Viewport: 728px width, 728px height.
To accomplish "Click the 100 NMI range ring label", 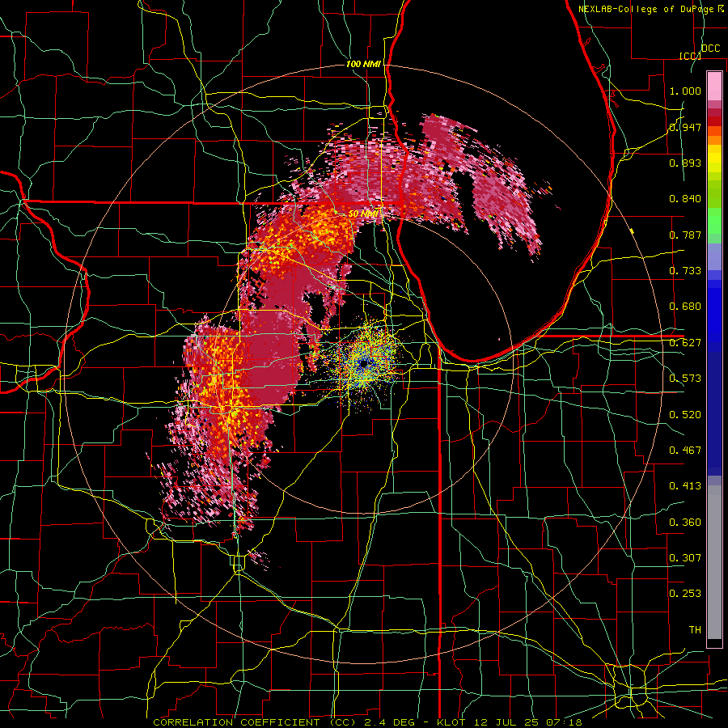I will [363, 64].
